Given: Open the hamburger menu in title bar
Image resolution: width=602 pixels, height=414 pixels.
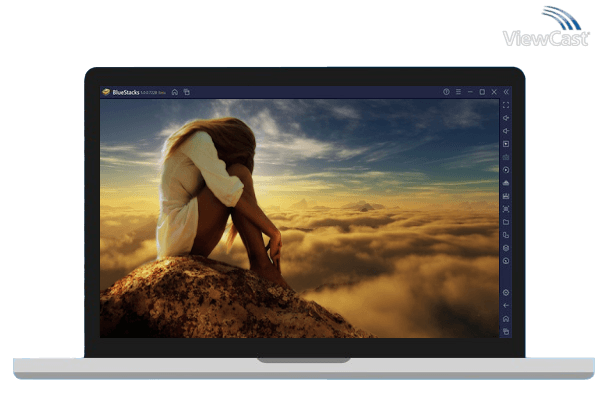Looking at the screenshot, I should click(x=458, y=92).
